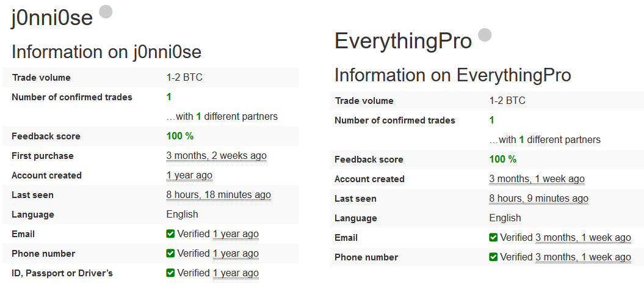The image size is (644, 283).
Task: Click EverythingPro's Last seen '8 hours, 9 minutes ago'
Action: pos(539,199)
